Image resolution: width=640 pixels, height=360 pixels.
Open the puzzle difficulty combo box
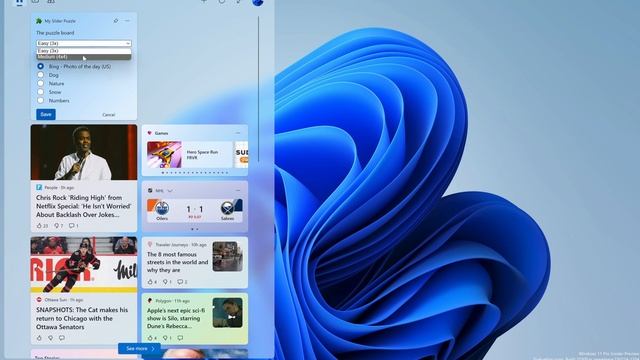84,43
